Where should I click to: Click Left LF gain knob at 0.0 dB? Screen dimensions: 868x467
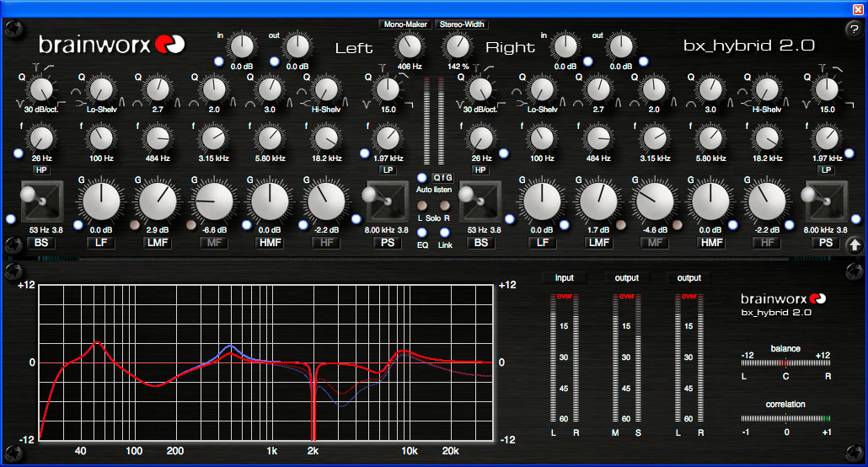[101, 201]
